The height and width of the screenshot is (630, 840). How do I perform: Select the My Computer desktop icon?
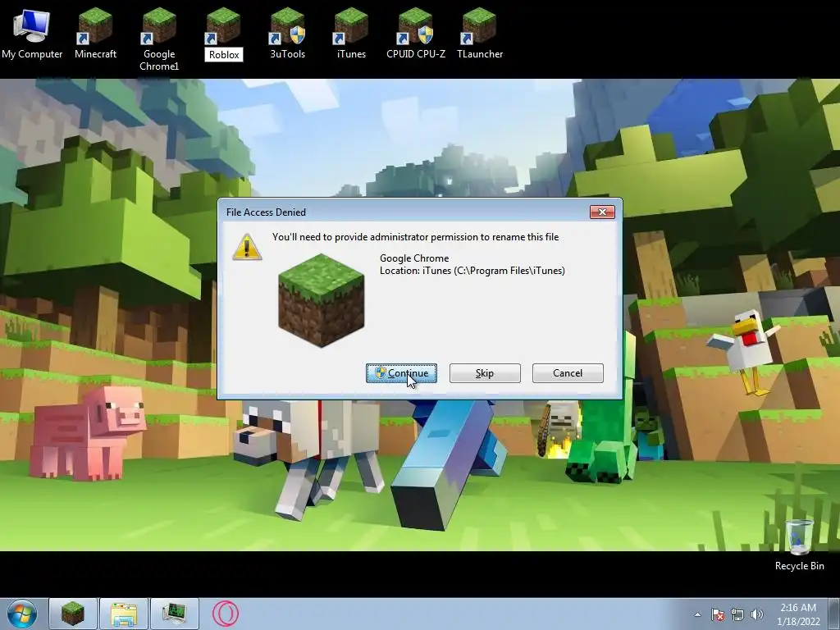[32, 33]
